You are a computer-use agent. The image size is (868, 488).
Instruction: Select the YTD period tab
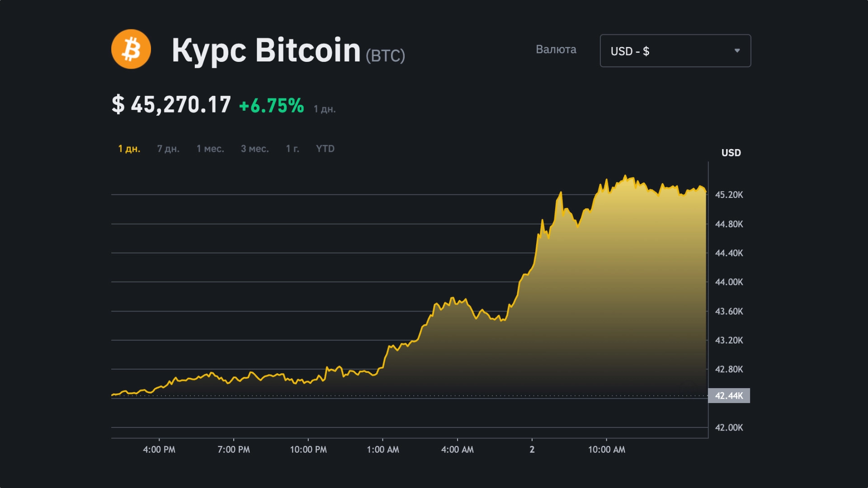324,148
